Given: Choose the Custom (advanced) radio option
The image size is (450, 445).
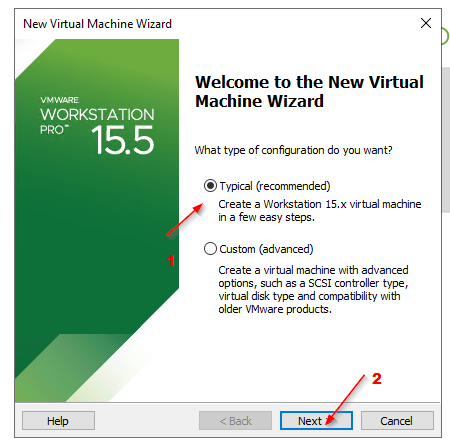Looking at the screenshot, I should pyautogui.click(x=210, y=249).
